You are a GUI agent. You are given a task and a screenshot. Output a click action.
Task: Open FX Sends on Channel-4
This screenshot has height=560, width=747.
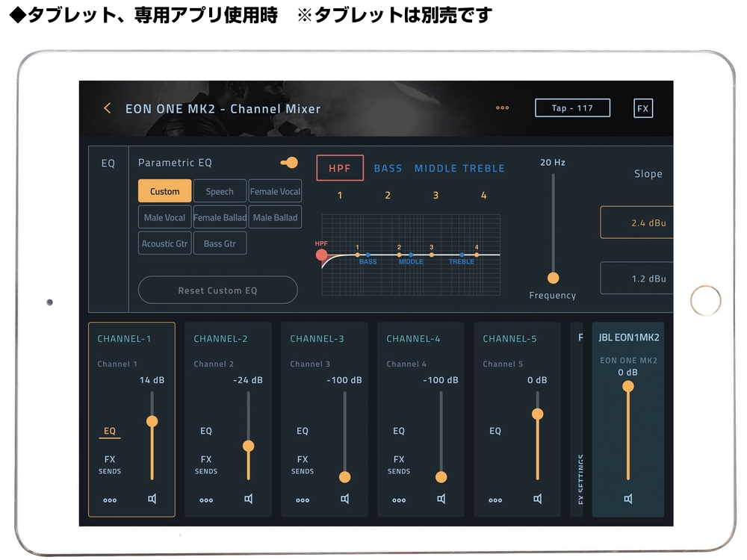[399, 464]
